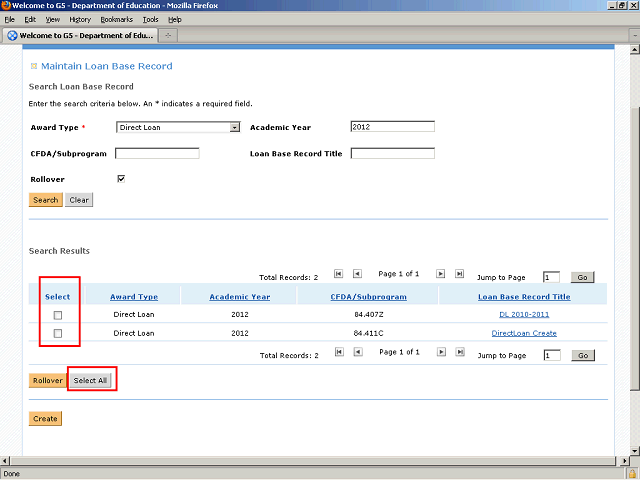Focus the top Jump to Page field
This screenshot has width=640, height=480.
click(551, 278)
